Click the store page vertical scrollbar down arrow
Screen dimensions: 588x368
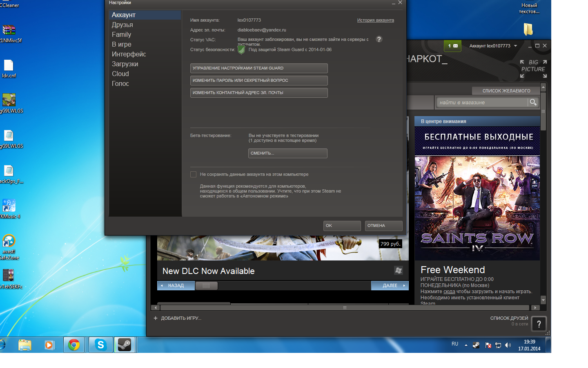[543, 300]
